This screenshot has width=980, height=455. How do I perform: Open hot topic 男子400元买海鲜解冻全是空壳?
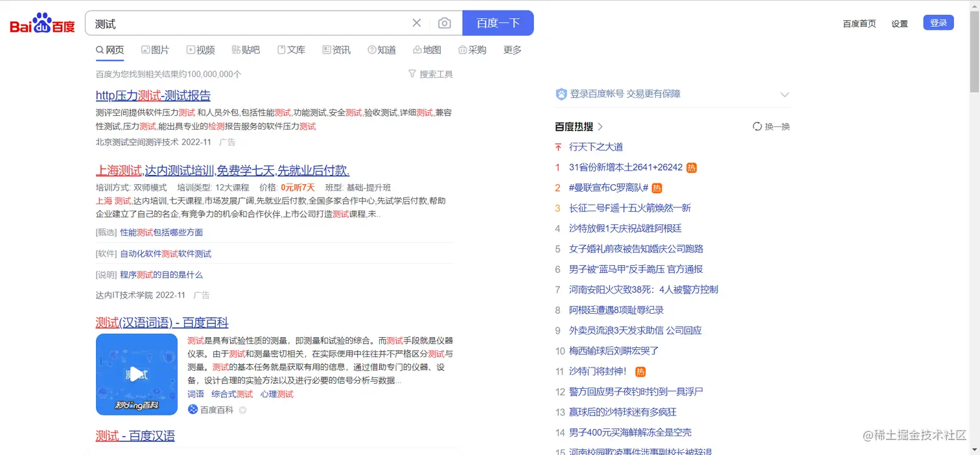click(x=630, y=432)
